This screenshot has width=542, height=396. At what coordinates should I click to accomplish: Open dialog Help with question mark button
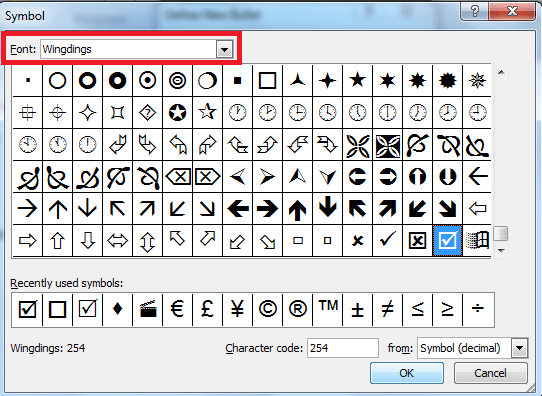[x=475, y=11]
